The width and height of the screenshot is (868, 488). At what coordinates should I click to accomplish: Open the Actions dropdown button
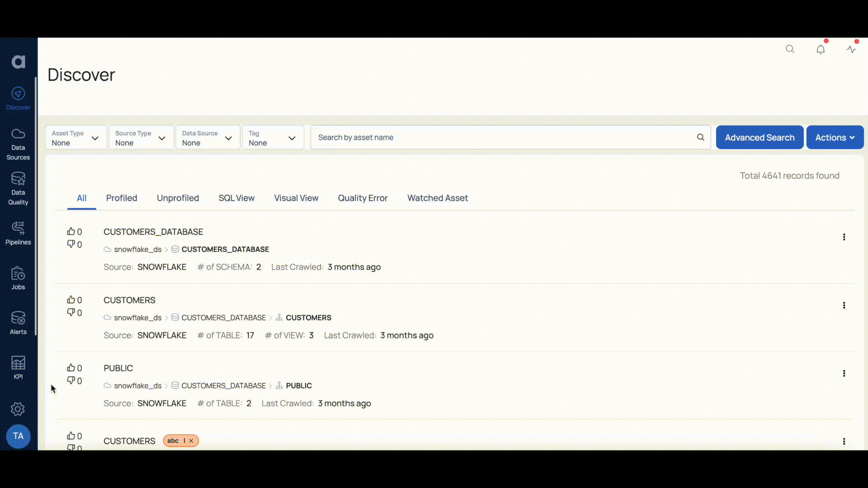pos(835,137)
